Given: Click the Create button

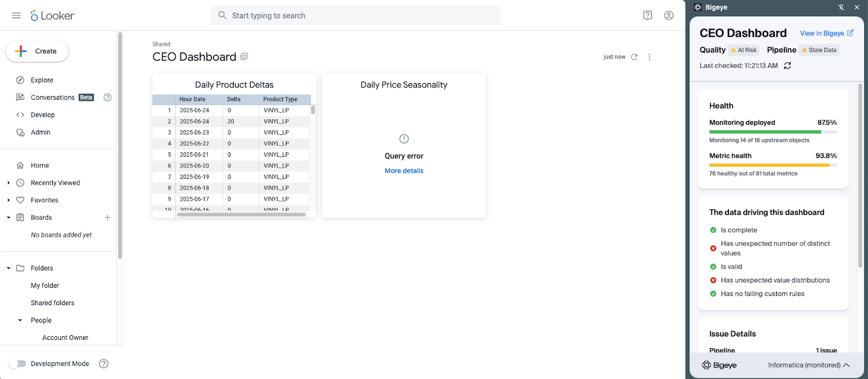Looking at the screenshot, I should (37, 51).
